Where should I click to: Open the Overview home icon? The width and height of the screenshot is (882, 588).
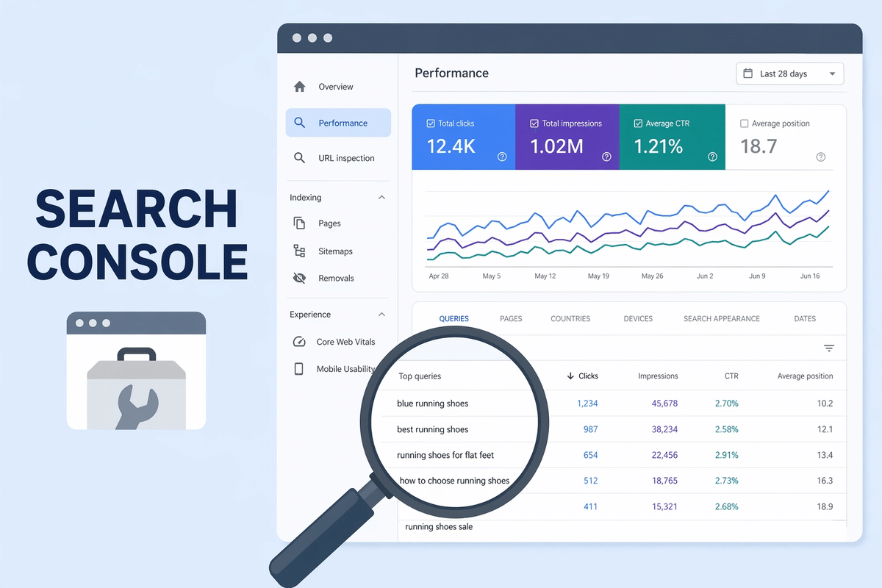tap(299, 87)
